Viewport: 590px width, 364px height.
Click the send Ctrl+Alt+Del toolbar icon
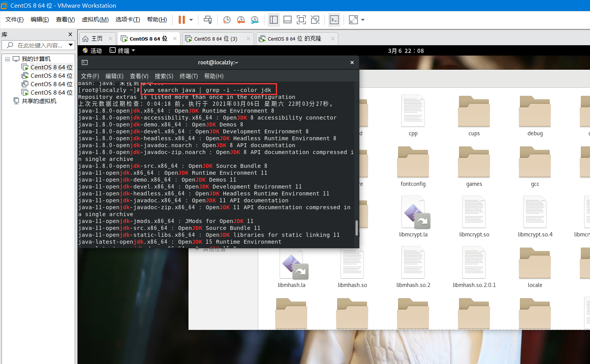pos(208,20)
